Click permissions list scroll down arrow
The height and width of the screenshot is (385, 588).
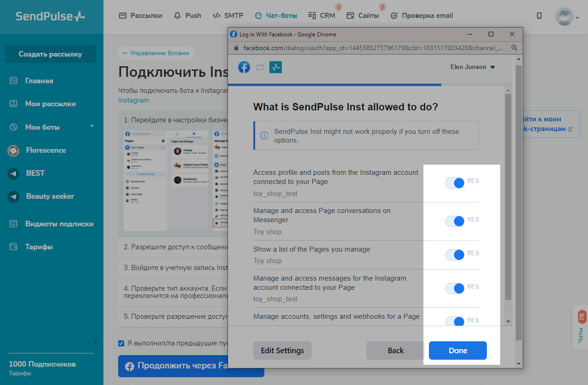(x=508, y=321)
